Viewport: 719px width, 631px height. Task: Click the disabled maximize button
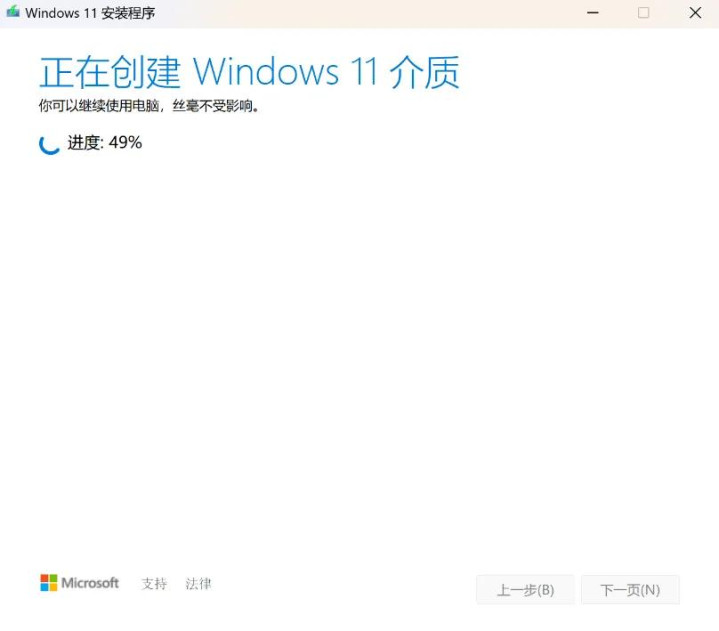pos(643,13)
